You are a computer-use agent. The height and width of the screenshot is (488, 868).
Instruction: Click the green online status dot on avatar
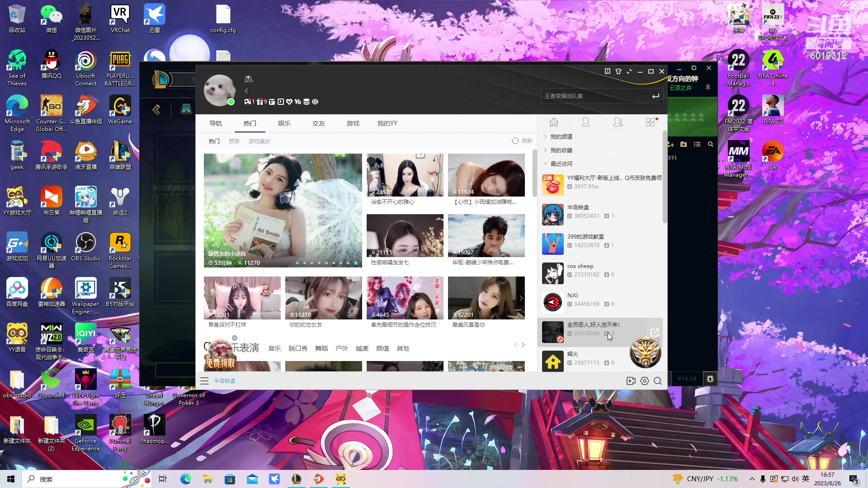point(231,102)
